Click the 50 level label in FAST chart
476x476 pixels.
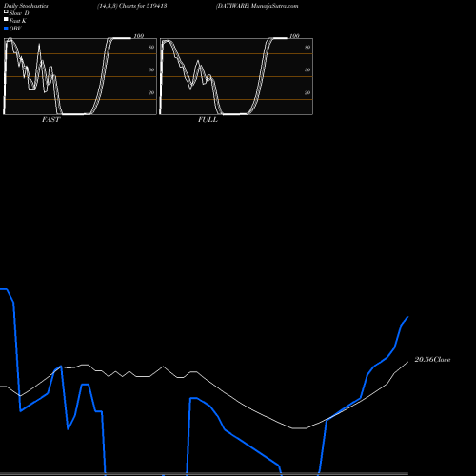click(151, 69)
